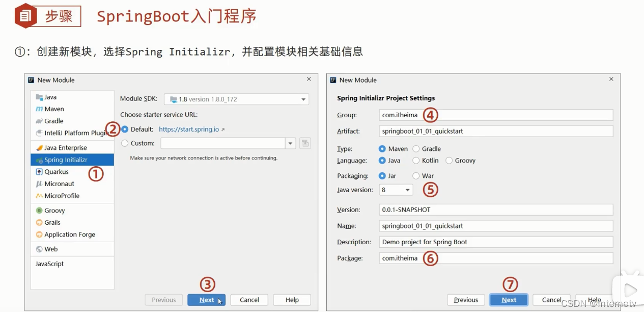
Task: Click Previous in Project Settings dialog
Action: coord(466,300)
